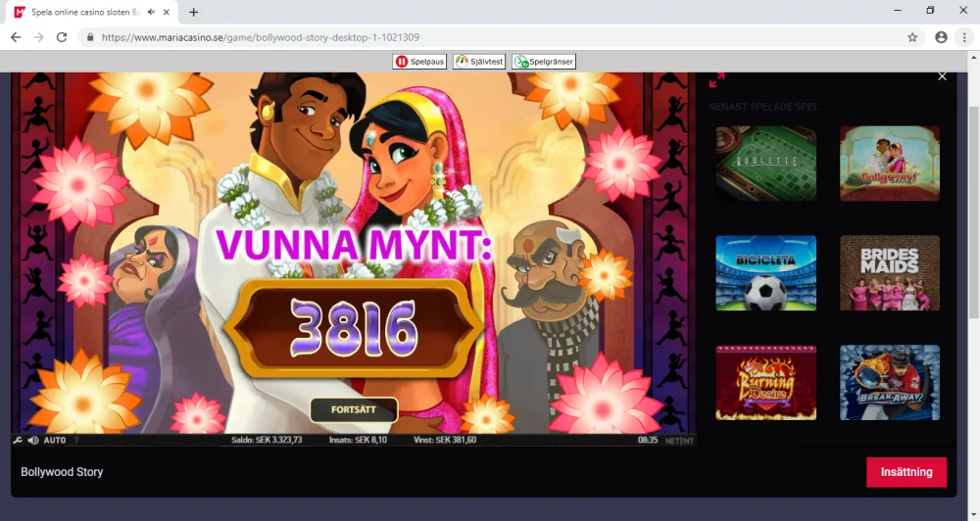
Task: Click the SENAST SPELADE SPEL heading
Action: pos(763,107)
